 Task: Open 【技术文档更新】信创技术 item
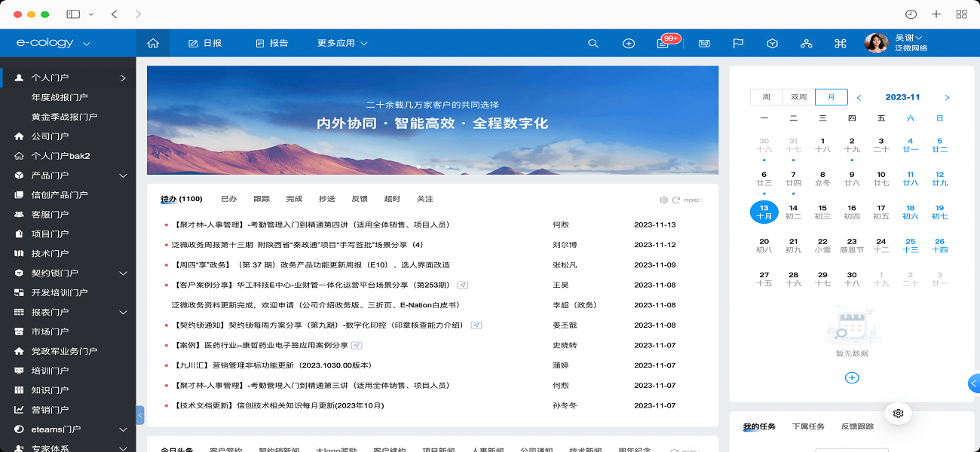pos(278,405)
